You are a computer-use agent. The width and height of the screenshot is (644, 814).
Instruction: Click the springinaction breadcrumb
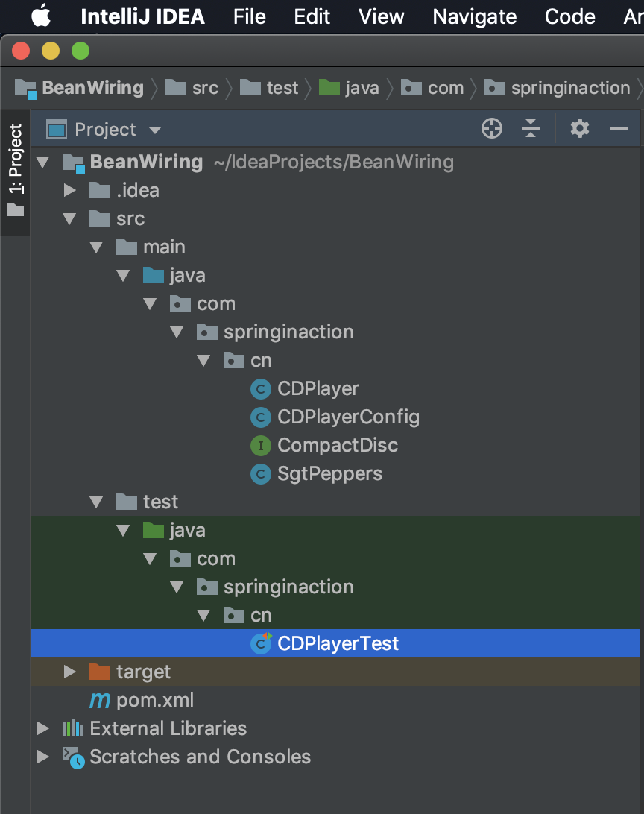tap(570, 88)
